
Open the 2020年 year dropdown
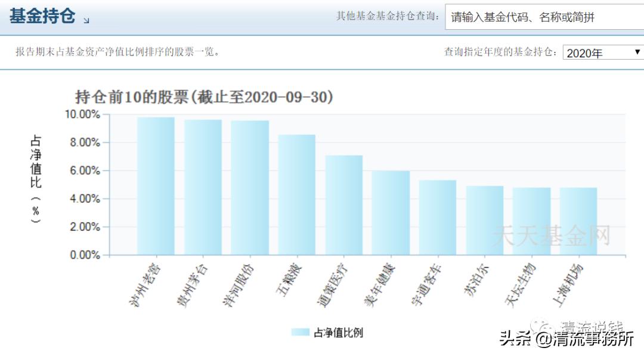coord(601,52)
